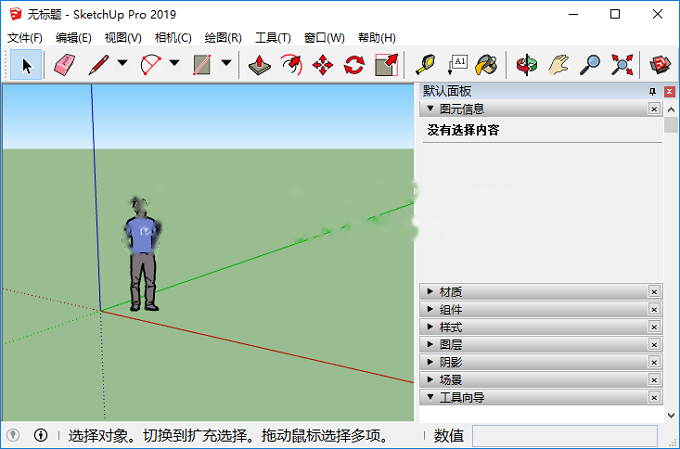Select the Move tool with red arrows
Viewport: 680px width, 449px height.
coord(323,65)
